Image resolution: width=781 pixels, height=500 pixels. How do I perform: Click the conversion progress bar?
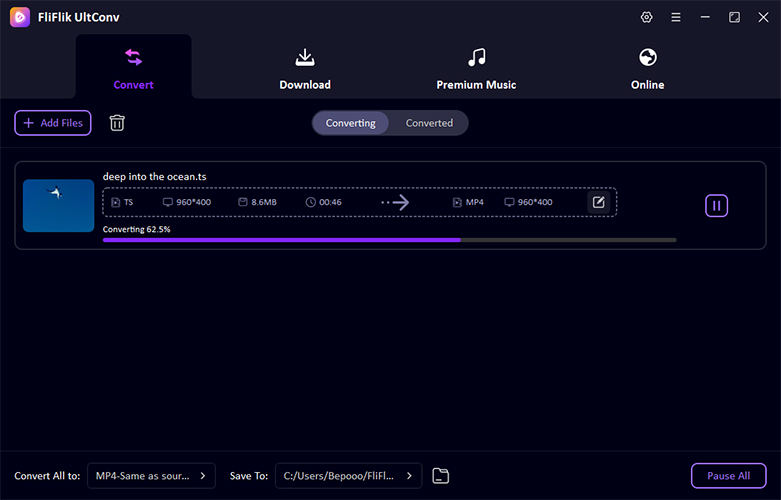390,240
